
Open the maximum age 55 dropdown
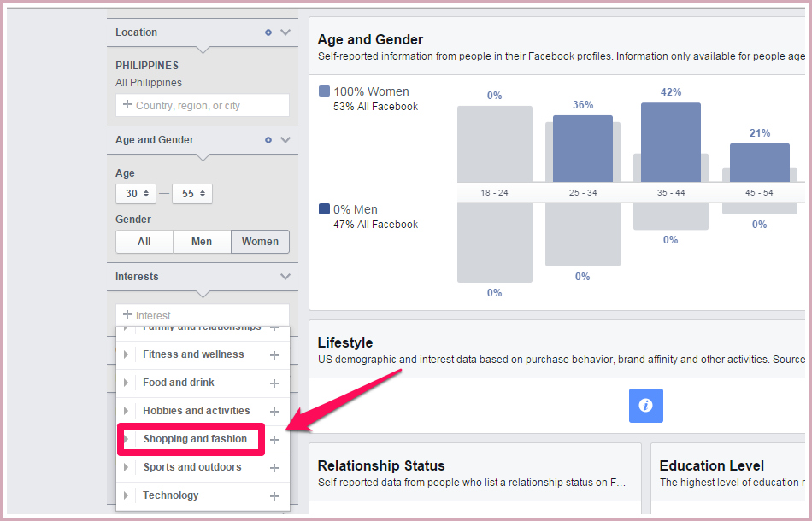(192, 194)
